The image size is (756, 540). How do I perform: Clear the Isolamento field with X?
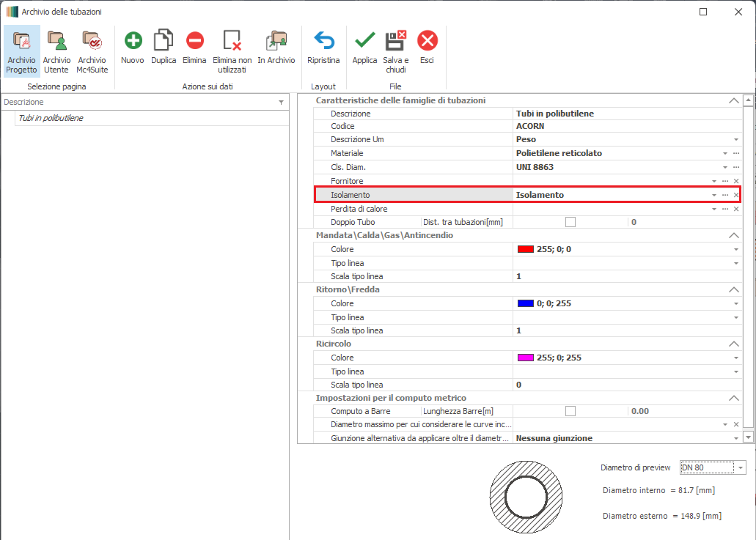pos(736,196)
